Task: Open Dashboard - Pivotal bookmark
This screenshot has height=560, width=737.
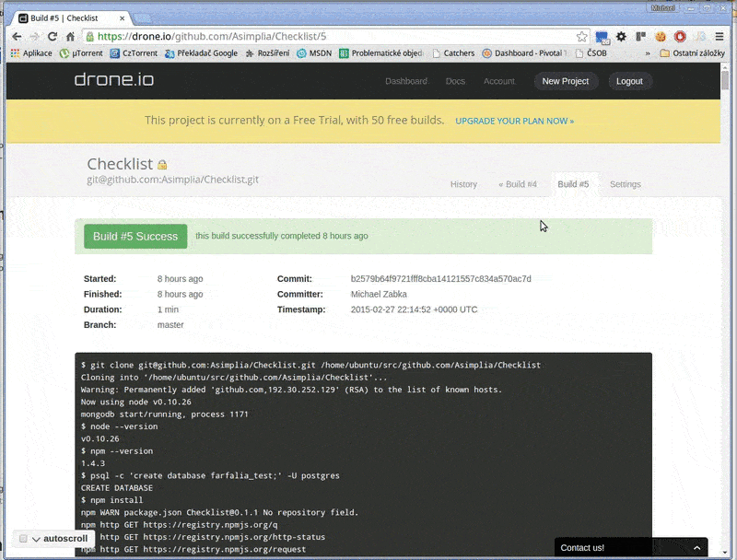Action: (x=524, y=53)
